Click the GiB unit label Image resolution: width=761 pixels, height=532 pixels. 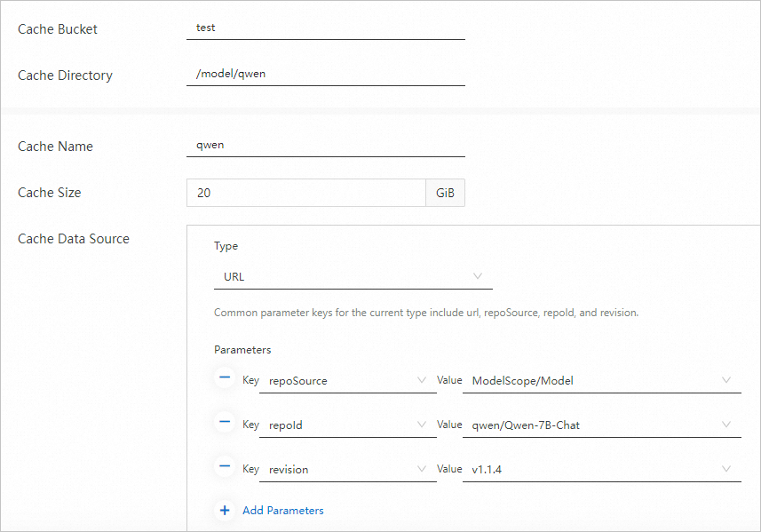click(x=445, y=192)
